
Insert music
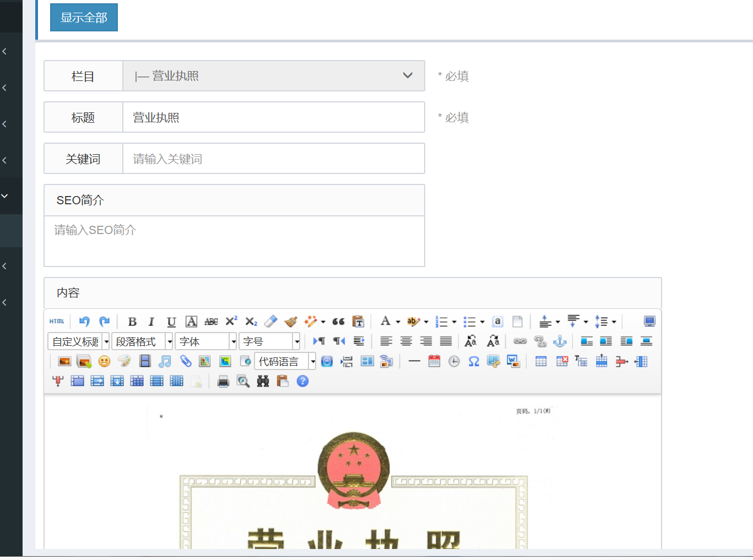click(x=165, y=361)
